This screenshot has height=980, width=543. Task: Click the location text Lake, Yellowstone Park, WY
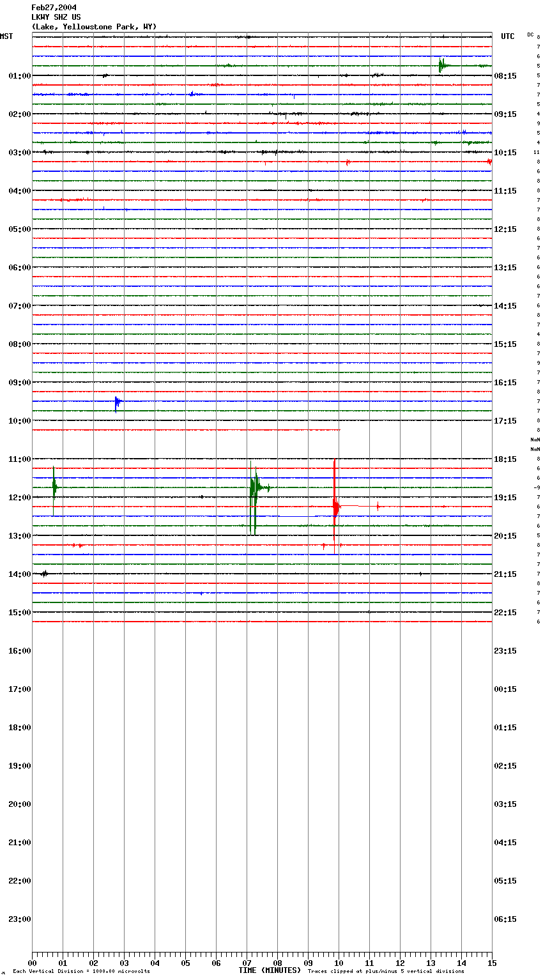94,27
